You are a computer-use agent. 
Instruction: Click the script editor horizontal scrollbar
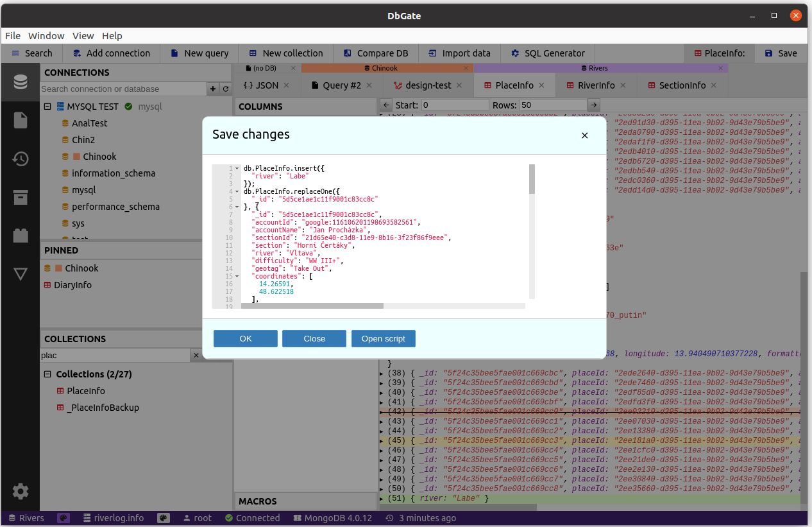click(x=312, y=306)
